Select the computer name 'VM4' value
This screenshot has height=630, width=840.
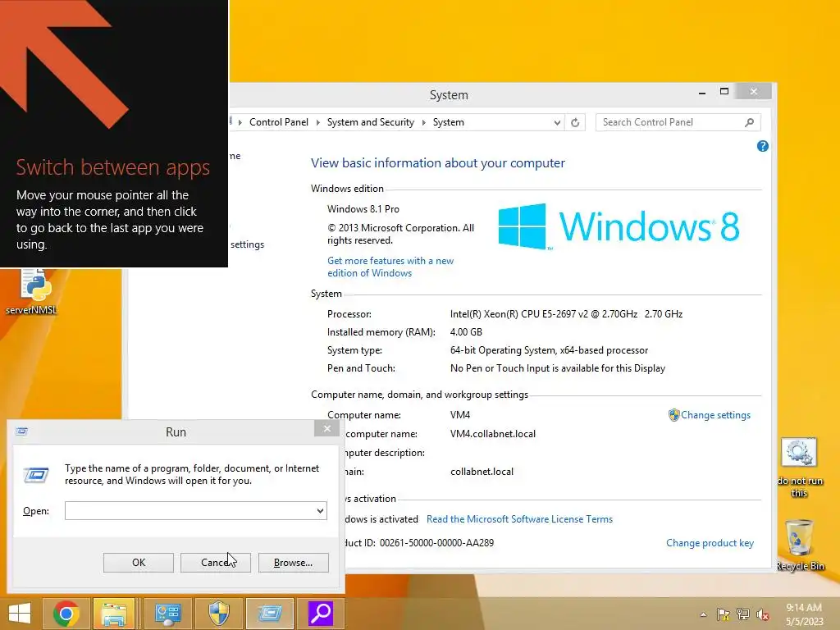point(460,414)
